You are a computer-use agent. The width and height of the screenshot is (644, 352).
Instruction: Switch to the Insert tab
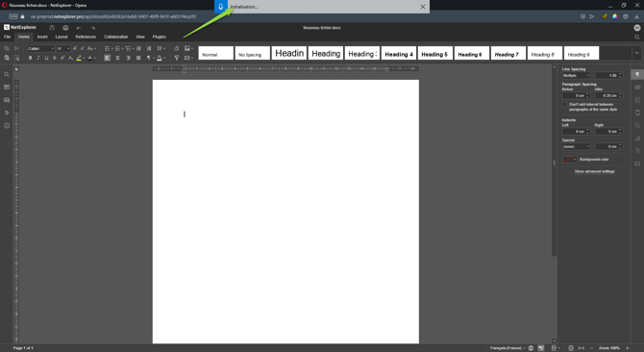click(42, 37)
